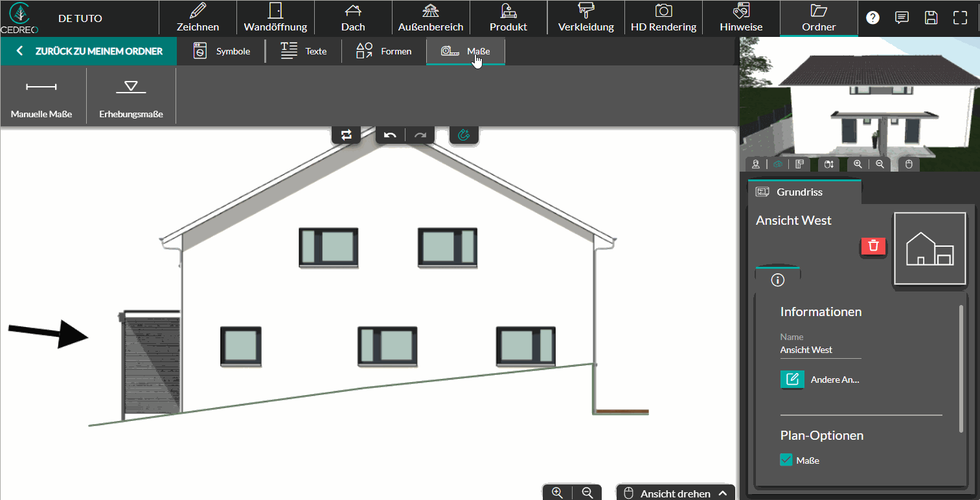
Task: Toggle fullscreen mode icon
Action: pos(960,18)
